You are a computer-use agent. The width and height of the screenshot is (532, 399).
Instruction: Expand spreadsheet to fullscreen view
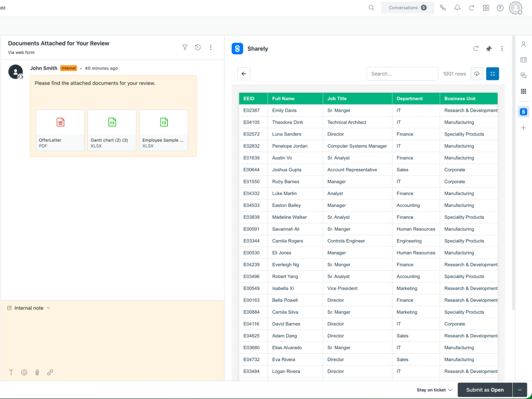pyautogui.click(x=493, y=74)
